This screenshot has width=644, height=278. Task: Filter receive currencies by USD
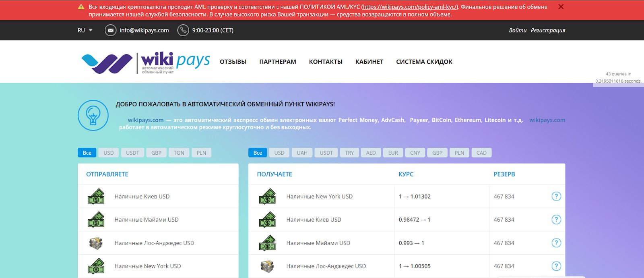point(279,153)
